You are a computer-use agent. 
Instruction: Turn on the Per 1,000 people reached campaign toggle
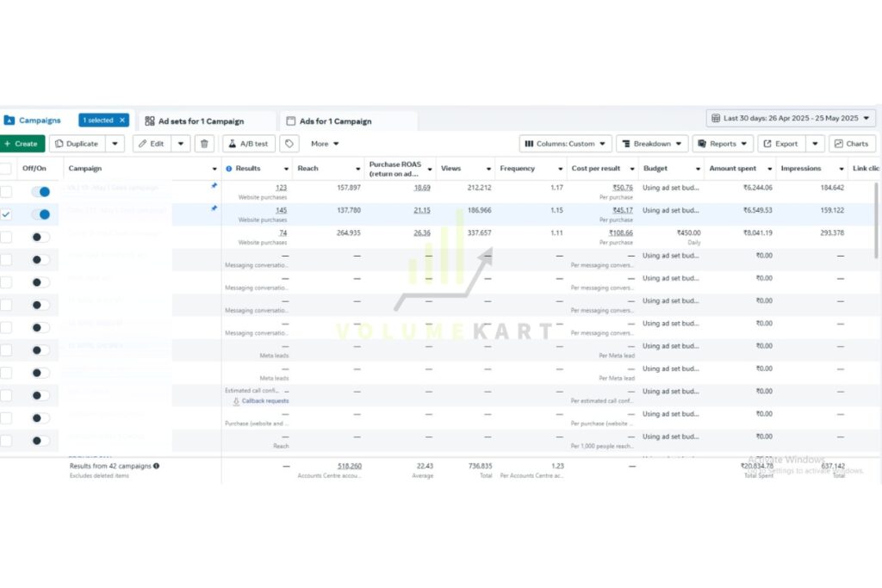[x=40, y=441]
